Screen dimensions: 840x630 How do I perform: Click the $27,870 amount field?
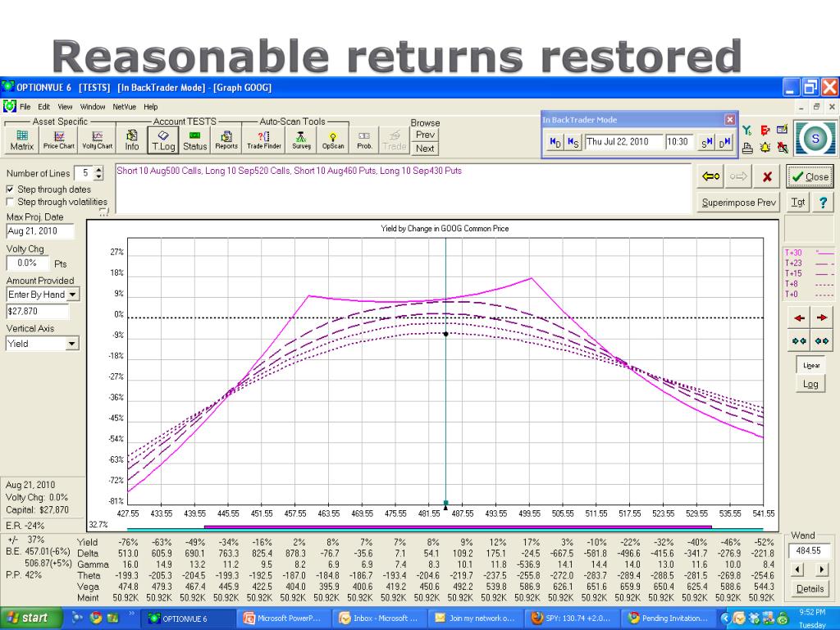tap(38, 311)
